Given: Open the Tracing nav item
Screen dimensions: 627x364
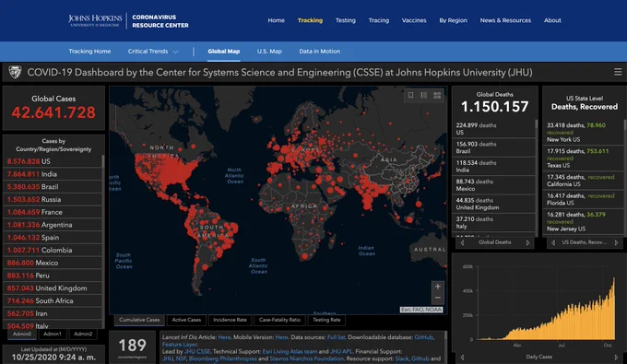Looking at the screenshot, I should coord(379,20).
